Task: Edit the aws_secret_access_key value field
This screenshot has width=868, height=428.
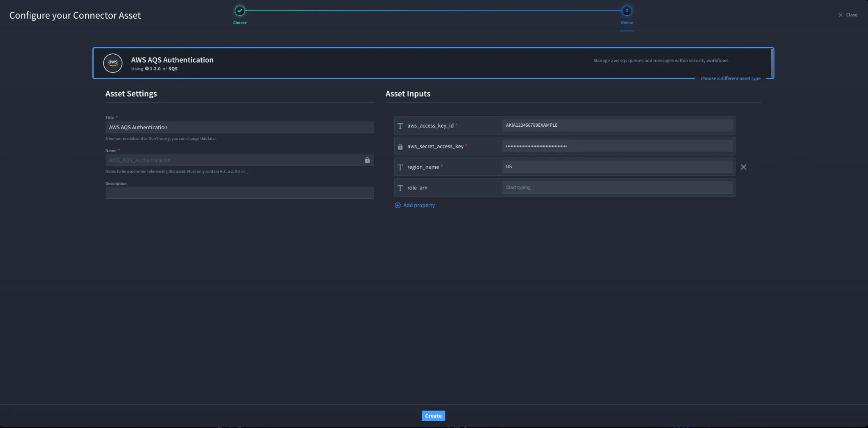Action: (x=618, y=146)
